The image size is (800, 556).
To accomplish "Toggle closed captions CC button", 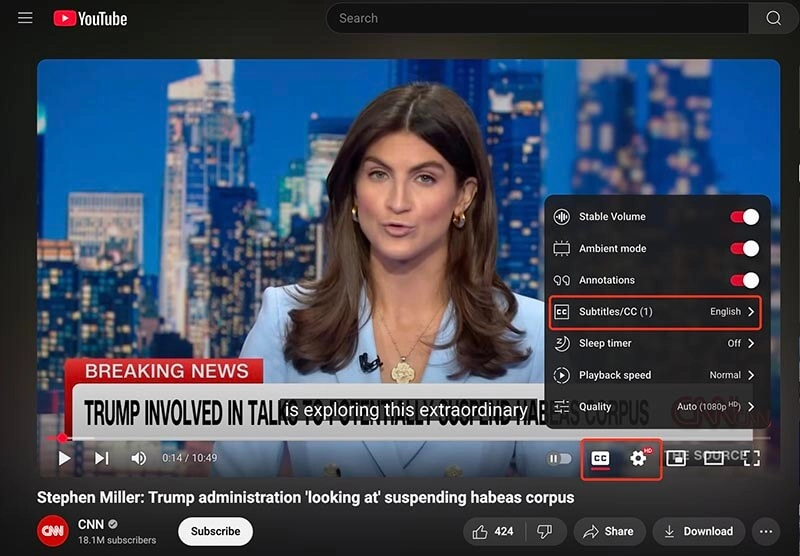I will point(600,458).
